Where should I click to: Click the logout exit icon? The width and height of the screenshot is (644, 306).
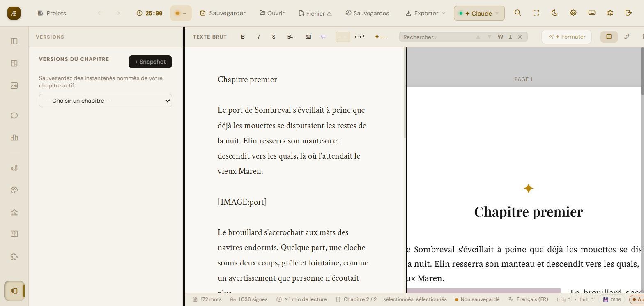629,13
